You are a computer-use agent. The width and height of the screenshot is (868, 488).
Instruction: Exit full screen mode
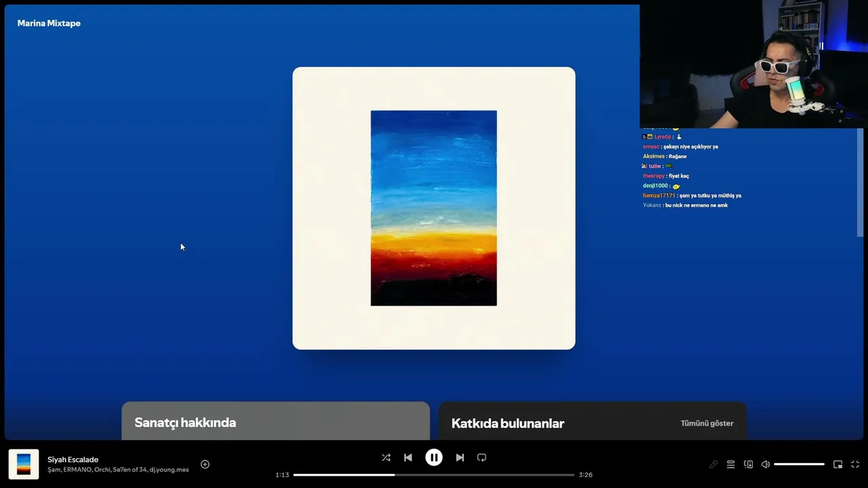[x=855, y=464]
